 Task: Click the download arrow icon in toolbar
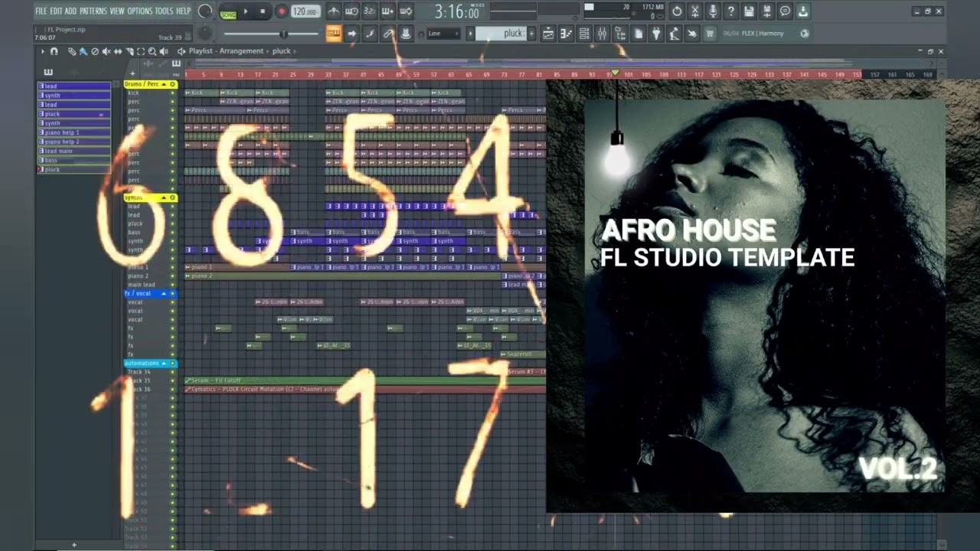(x=803, y=11)
